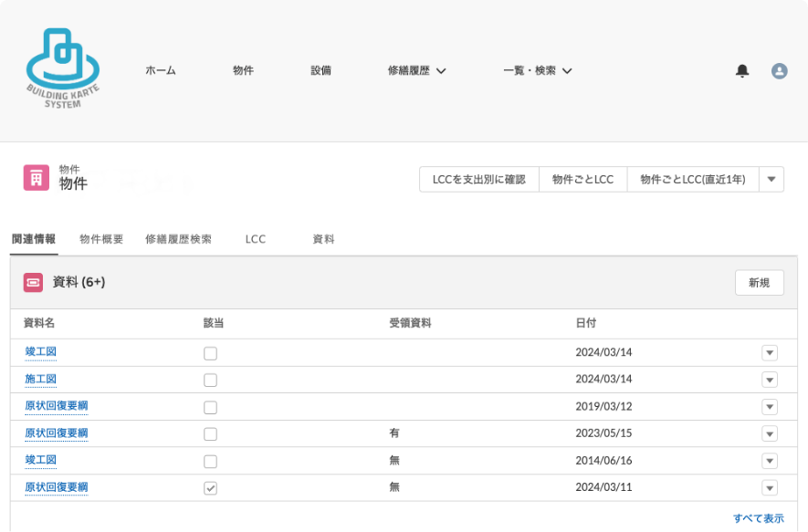Image resolution: width=808 pixels, height=532 pixels.
Task: Click the red 資料 section icon
Action: point(33,282)
